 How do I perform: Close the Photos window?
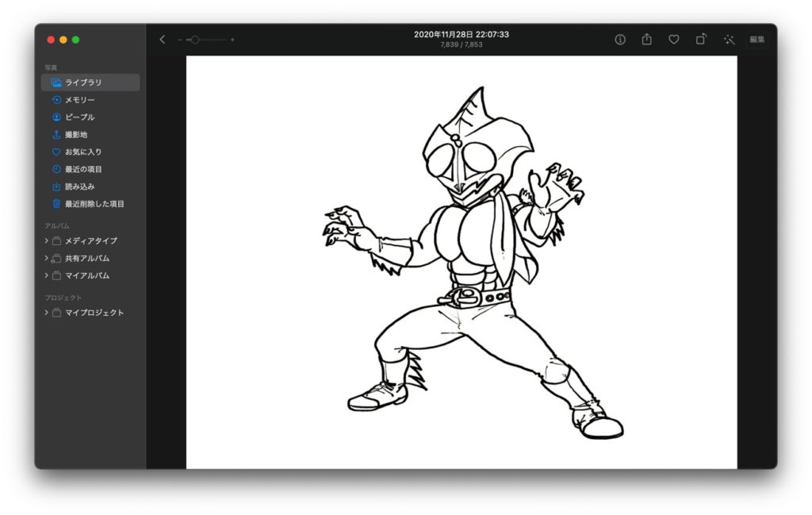[51, 40]
